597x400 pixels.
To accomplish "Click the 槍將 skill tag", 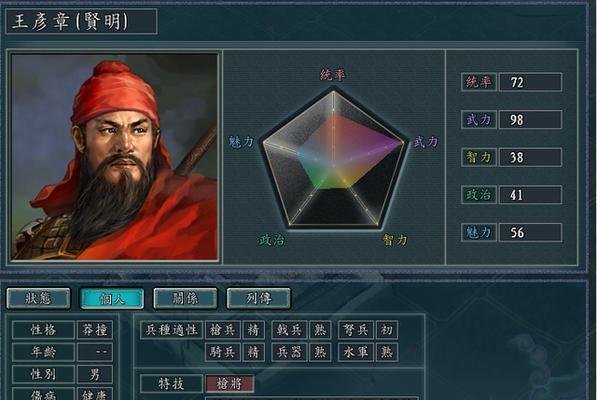I will click(x=230, y=384).
